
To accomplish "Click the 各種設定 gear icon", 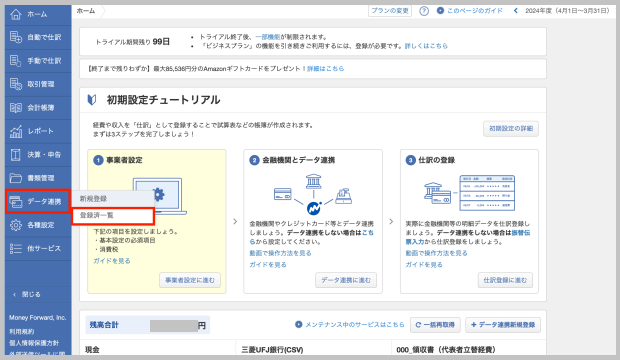I will 15,225.
